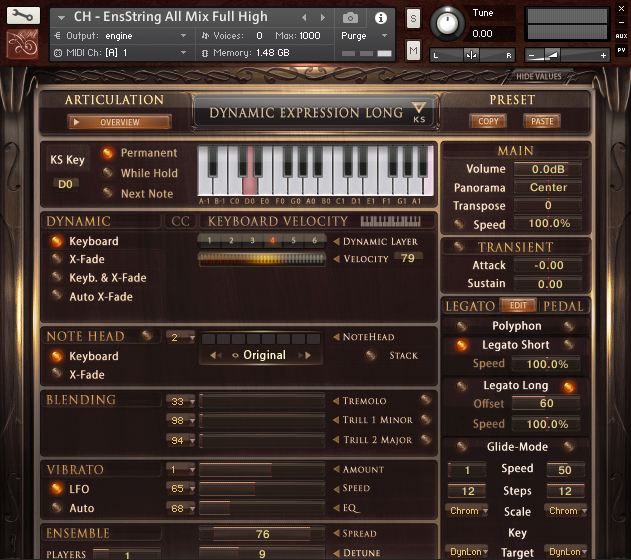Click the Legato Long Offset value 60
631x560 pixels.
[x=546, y=403]
